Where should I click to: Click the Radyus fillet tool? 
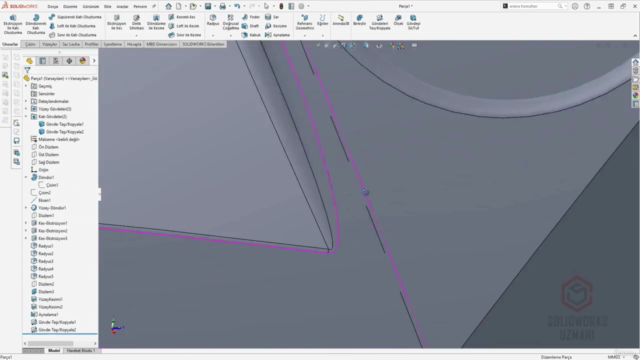coord(213,20)
